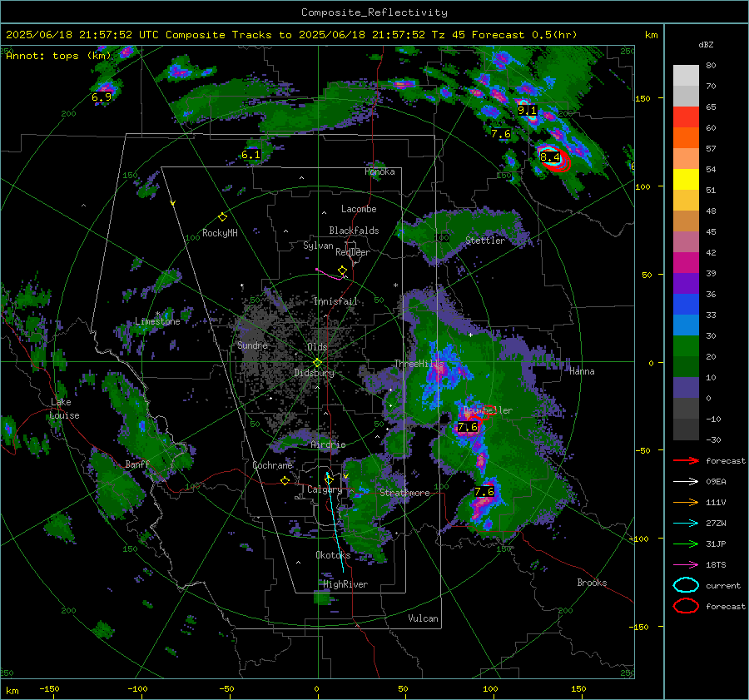Click the dBZ heading above the color scale
749x700 pixels.
(706, 44)
